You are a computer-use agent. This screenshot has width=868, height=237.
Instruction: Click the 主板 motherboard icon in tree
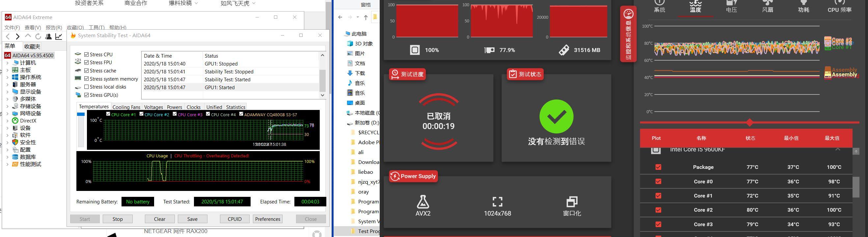pos(15,70)
